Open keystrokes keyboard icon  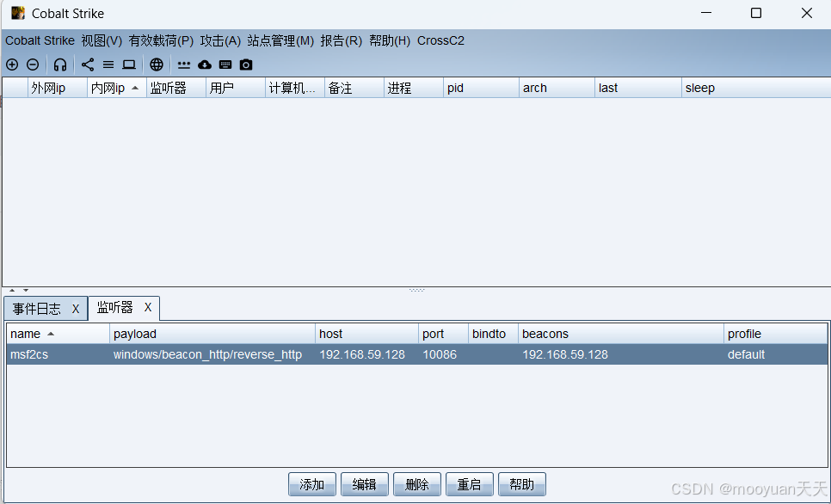(x=225, y=65)
